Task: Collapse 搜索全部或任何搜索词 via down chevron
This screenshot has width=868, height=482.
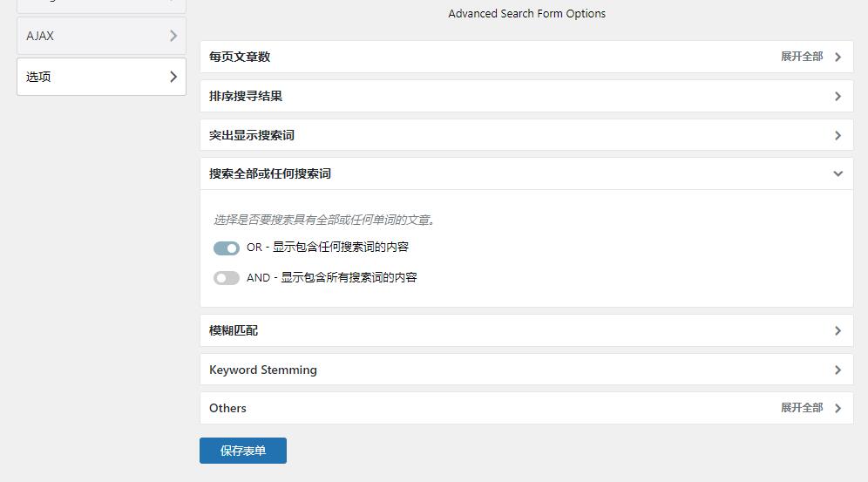Action: click(x=838, y=173)
